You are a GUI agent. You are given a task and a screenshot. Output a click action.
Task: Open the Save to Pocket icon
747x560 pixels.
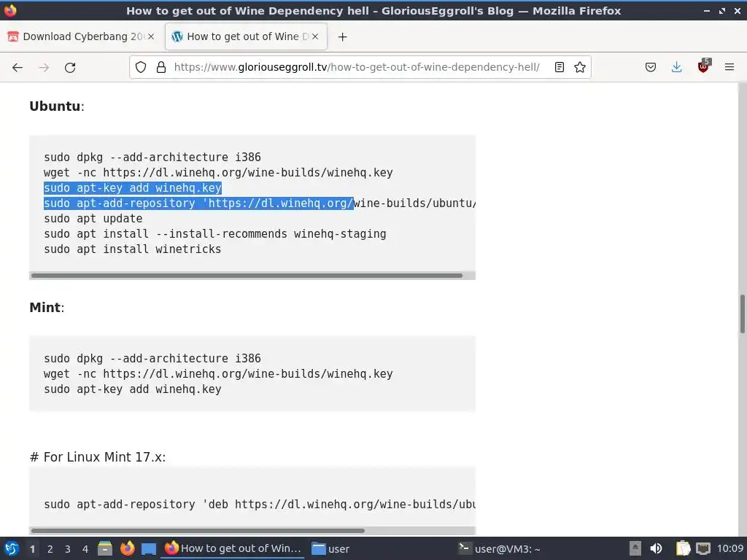[x=650, y=67]
